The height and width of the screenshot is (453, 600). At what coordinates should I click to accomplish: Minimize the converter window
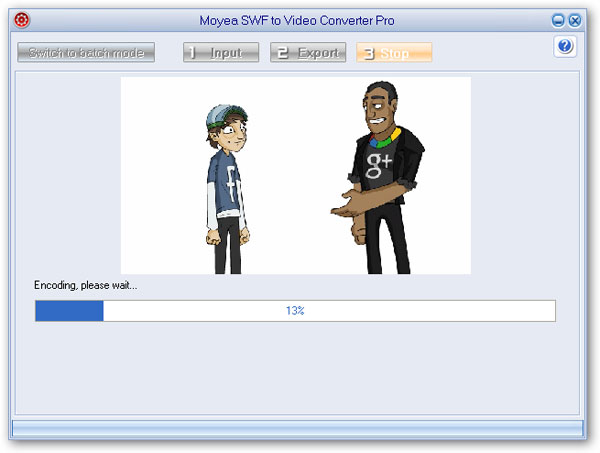click(558, 20)
